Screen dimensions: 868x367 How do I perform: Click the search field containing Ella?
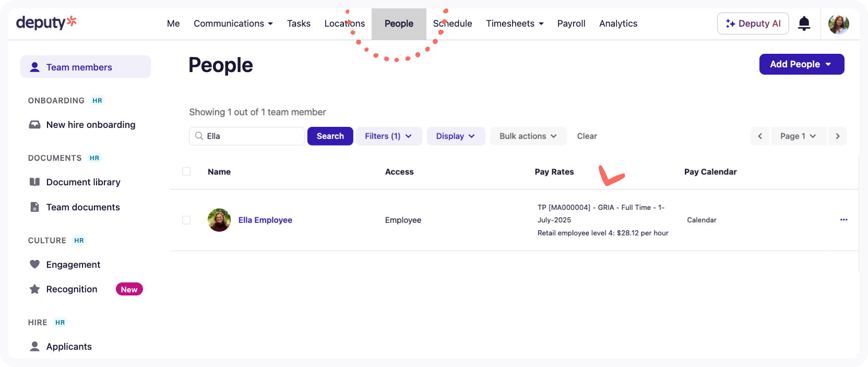pyautogui.click(x=247, y=136)
